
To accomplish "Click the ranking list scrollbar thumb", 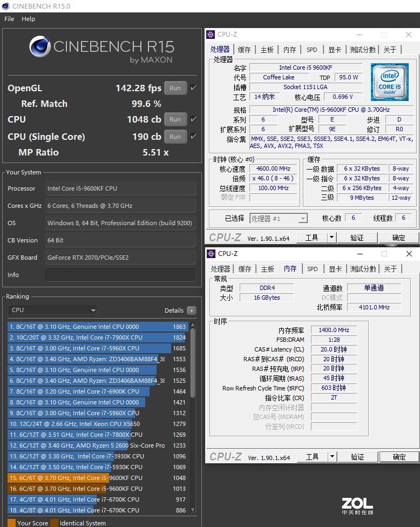I will point(193,363).
